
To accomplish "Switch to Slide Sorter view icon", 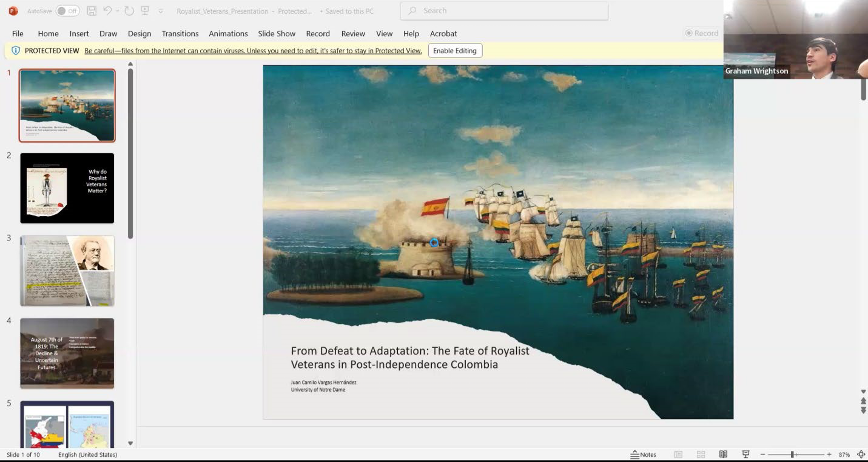I will point(701,455).
